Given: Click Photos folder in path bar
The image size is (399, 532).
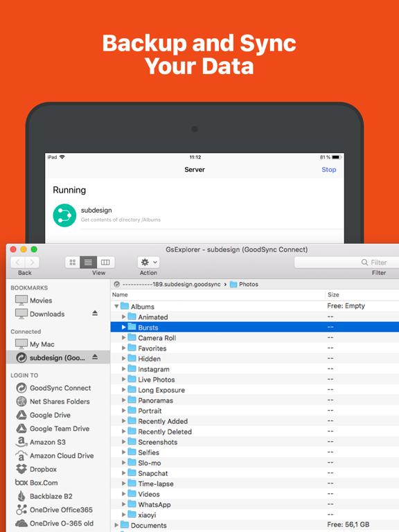Looking at the screenshot, I should coord(245,284).
